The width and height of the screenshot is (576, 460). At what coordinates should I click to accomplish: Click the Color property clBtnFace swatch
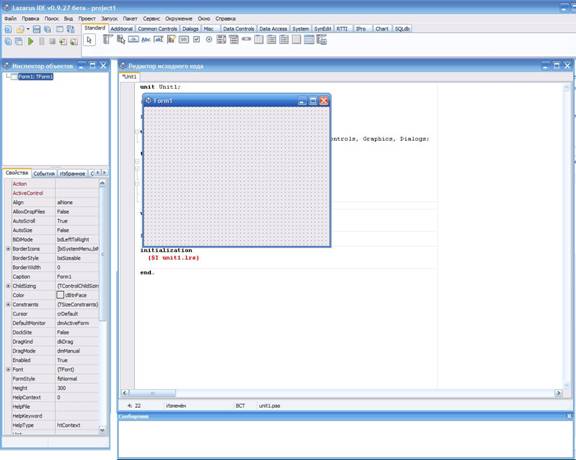pos(60,295)
